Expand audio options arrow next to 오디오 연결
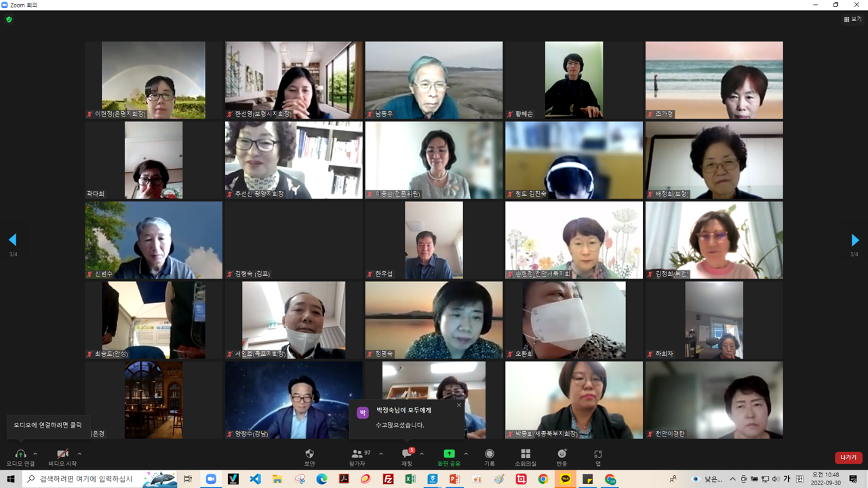 click(x=35, y=453)
